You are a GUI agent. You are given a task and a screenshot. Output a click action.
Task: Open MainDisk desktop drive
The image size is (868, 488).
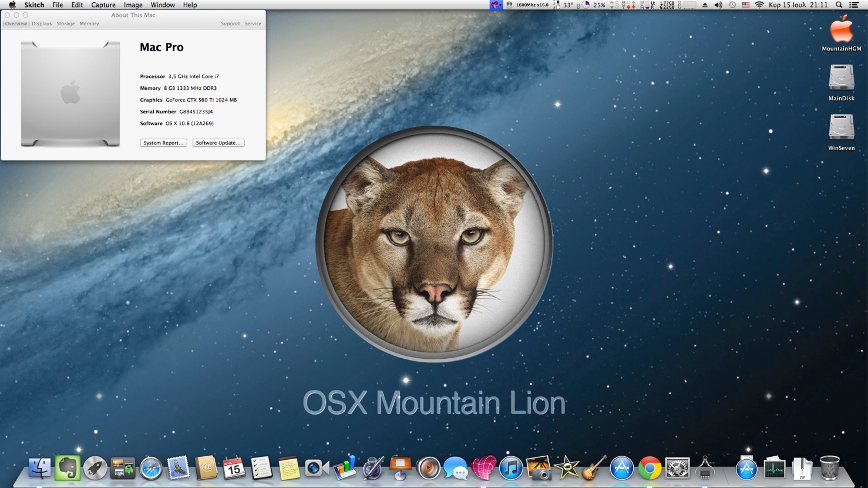(842, 83)
